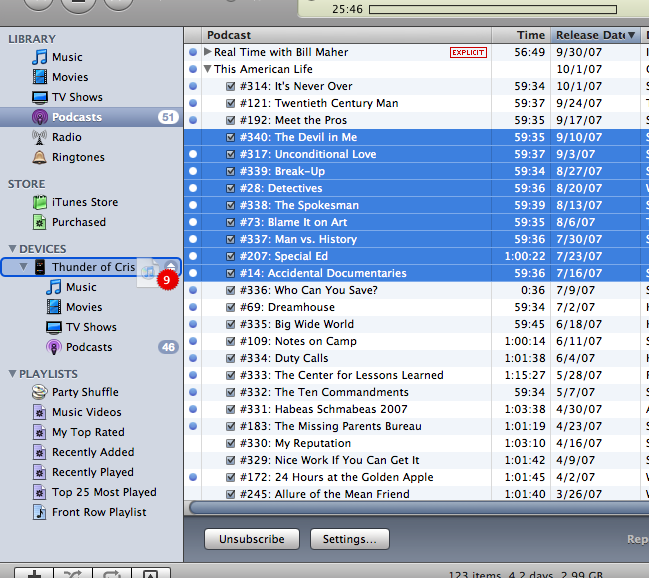The height and width of the screenshot is (578, 649).
Task: Sort by Release Date column
Action: 595,35
